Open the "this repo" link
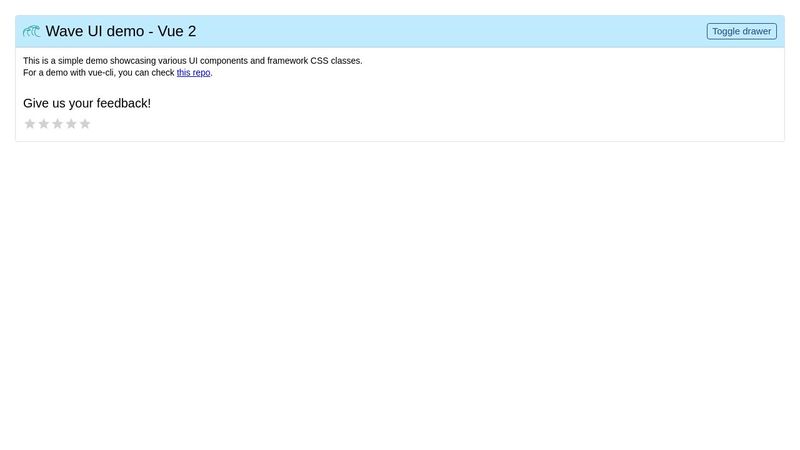The height and width of the screenshot is (450, 800). (193, 73)
